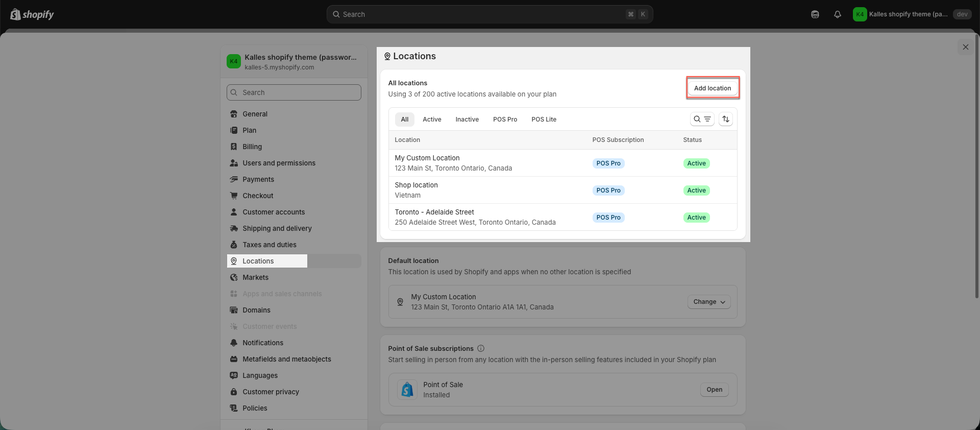Click the notifications bell icon
Image resolution: width=980 pixels, height=430 pixels.
pos(837,14)
